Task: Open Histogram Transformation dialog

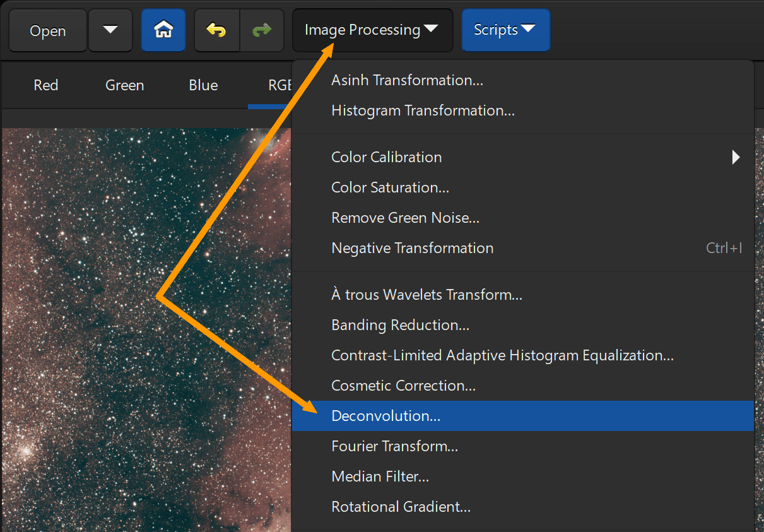Action: pos(423,110)
